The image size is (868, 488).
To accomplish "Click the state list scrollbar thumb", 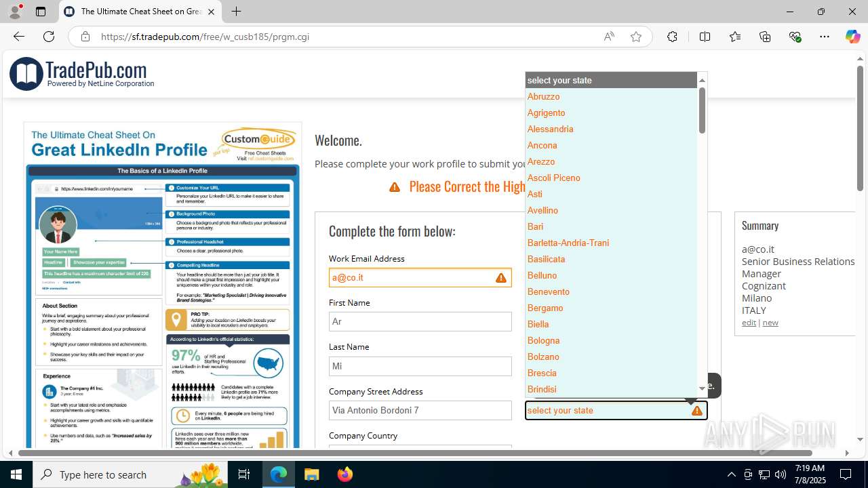I will coord(702,110).
